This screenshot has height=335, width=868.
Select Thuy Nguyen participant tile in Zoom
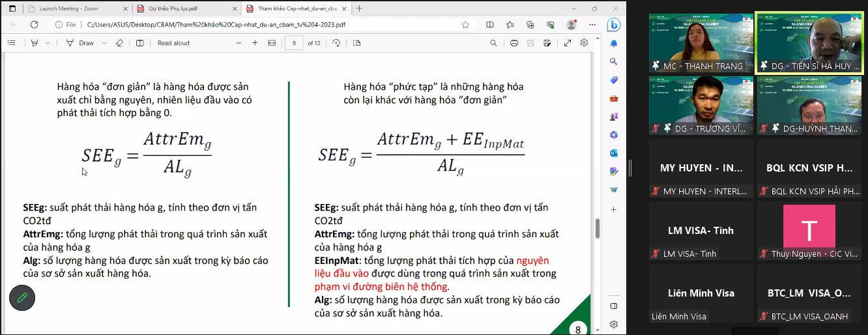point(809,231)
